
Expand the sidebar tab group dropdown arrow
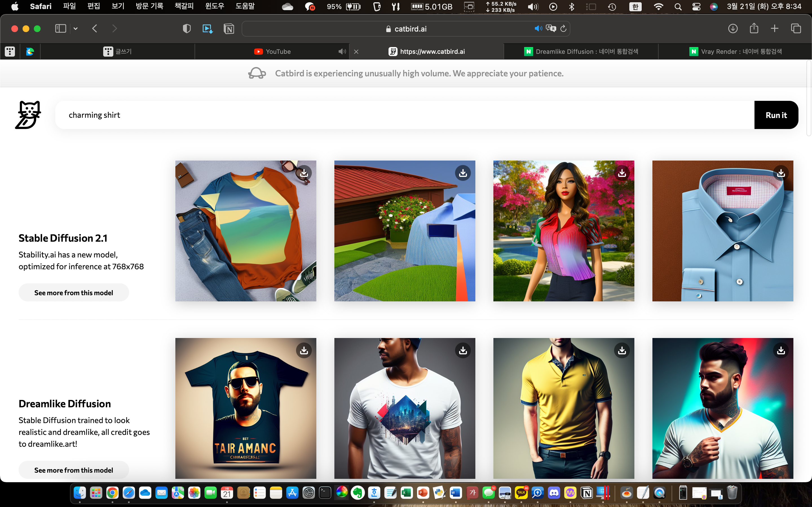tap(76, 29)
